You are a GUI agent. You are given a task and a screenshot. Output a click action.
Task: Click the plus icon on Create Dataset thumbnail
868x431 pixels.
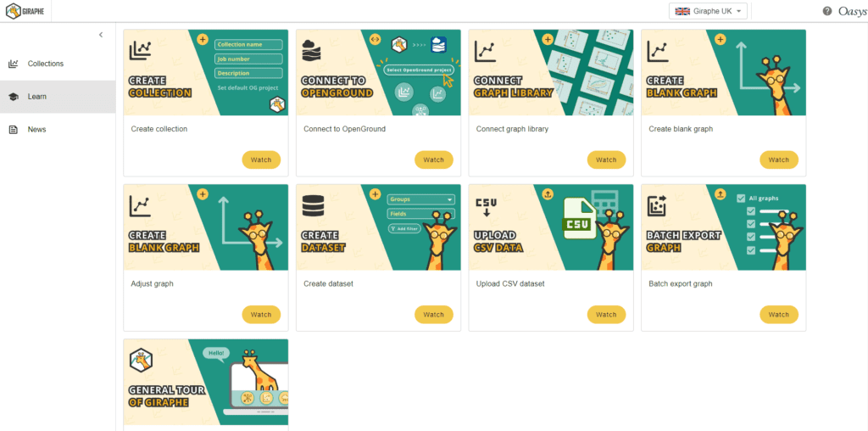375,194
